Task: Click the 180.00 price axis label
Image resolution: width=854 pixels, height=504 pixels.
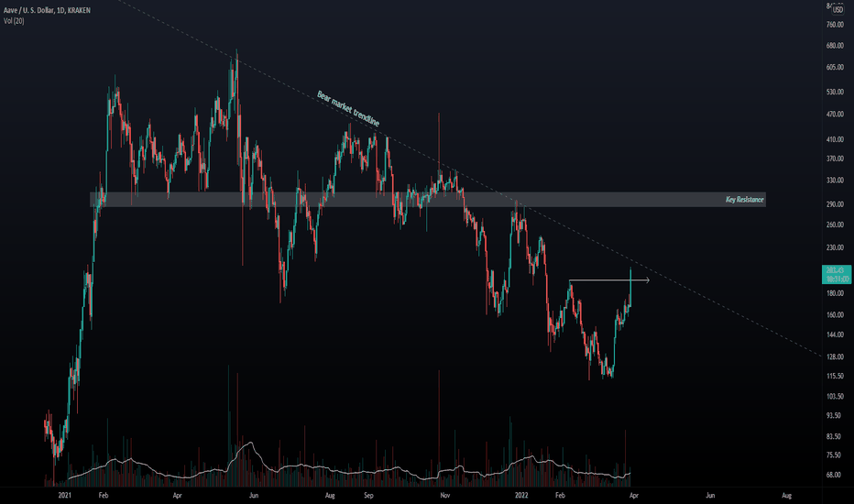Action: [835, 293]
